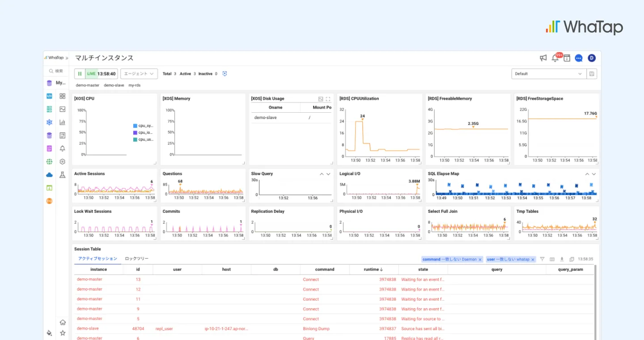
Task: Open the server product icon in sidebar
Action: tap(49, 109)
